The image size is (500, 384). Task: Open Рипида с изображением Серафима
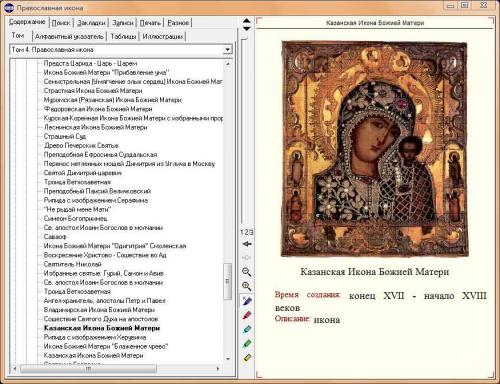pyautogui.click(x=96, y=200)
